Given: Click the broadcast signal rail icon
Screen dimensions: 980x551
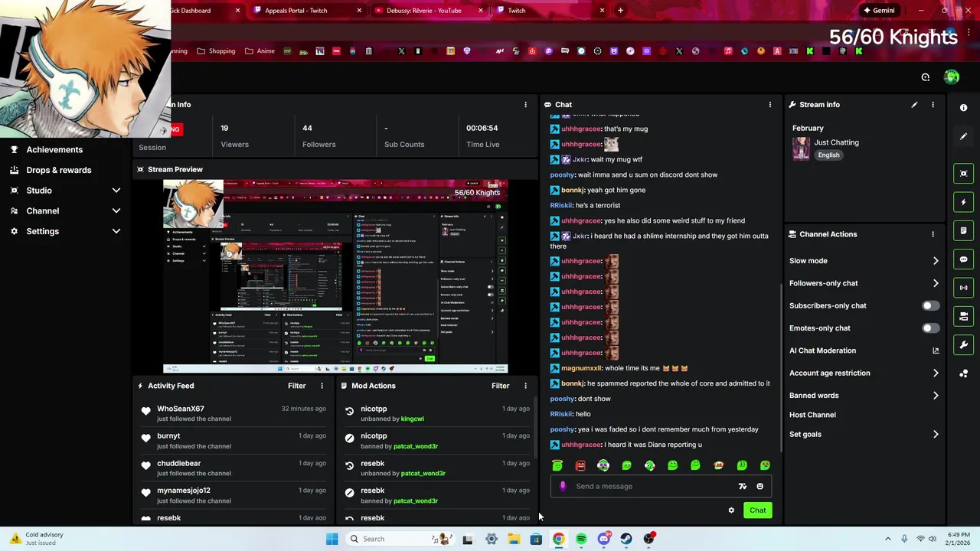Looking at the screenshot, I should pyautogui.click(x=963, y=288).
